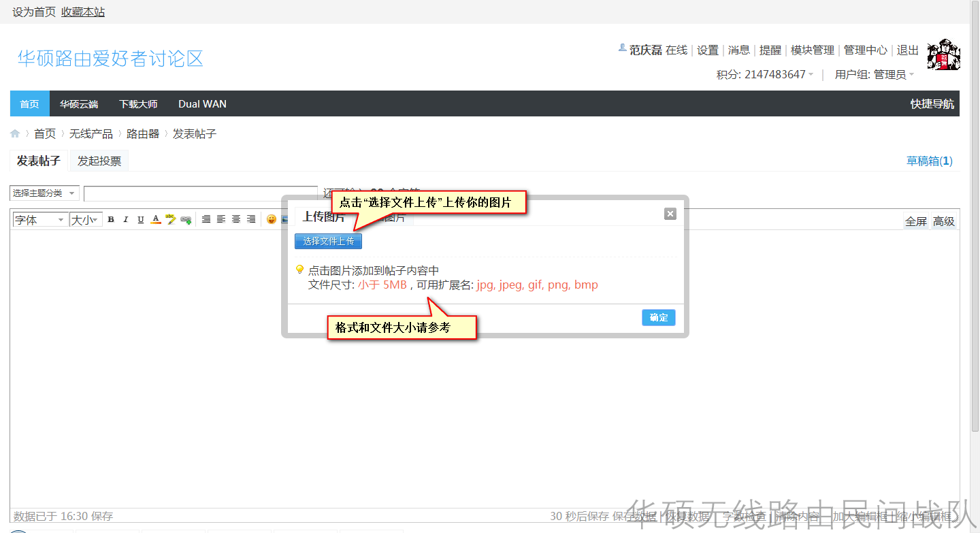Expand the 积分 points dropdown
The height and width of the screenshot is (533, 980).
click(x=810, y=74)
